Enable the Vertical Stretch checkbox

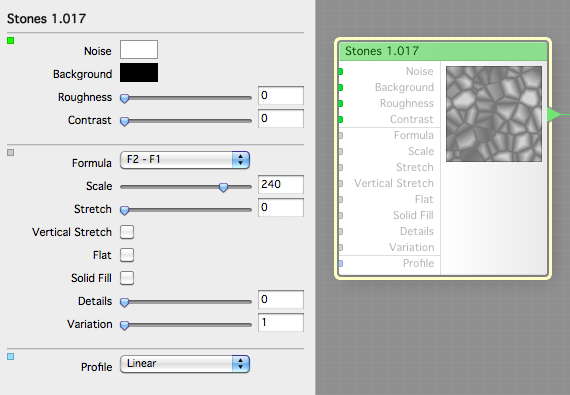click(x=127, y=232)
